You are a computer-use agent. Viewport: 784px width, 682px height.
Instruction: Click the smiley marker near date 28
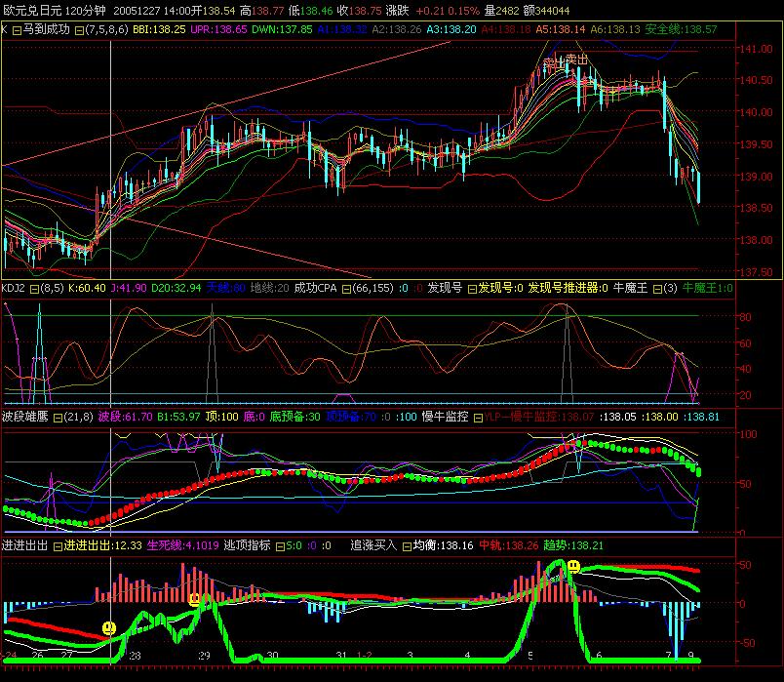[109, 627]
